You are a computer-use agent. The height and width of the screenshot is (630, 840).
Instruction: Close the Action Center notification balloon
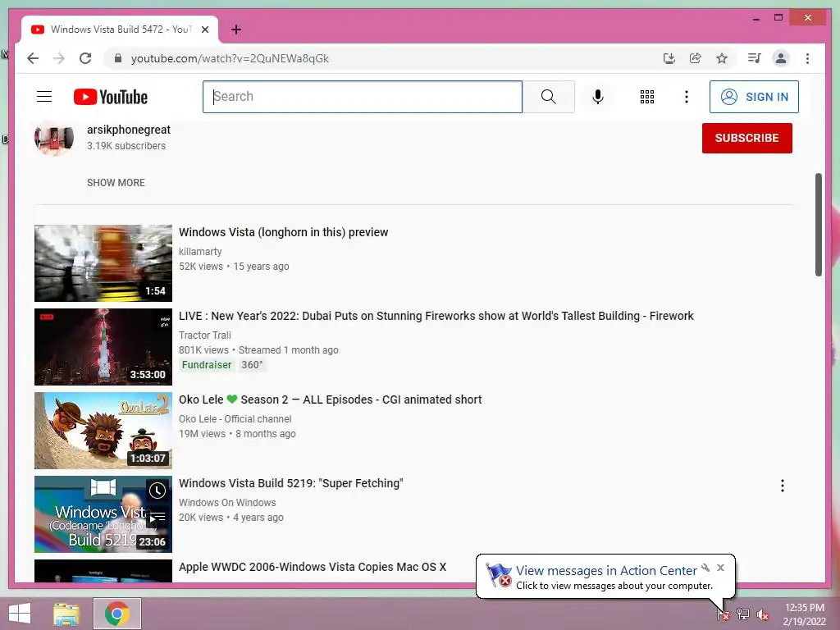coord(720,568)
